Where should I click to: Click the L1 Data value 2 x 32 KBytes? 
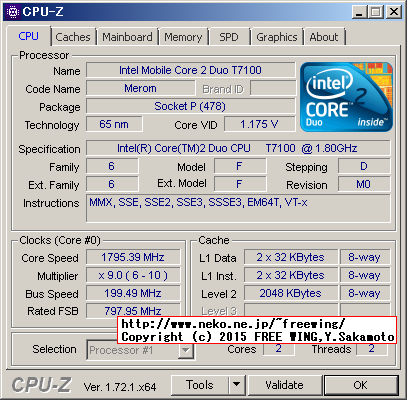tap(291, 257)
